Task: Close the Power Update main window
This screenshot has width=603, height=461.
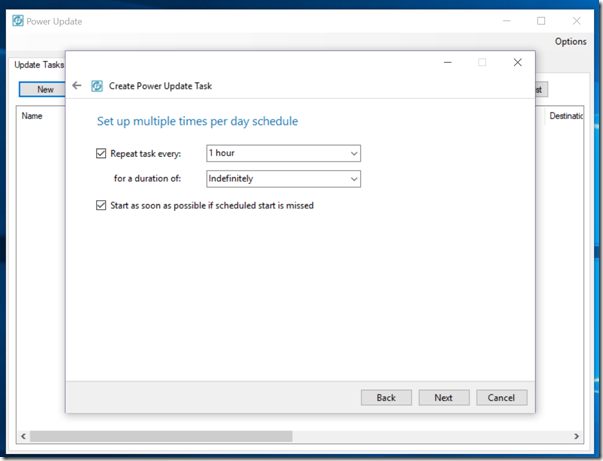Action: [x=576, y=21]
